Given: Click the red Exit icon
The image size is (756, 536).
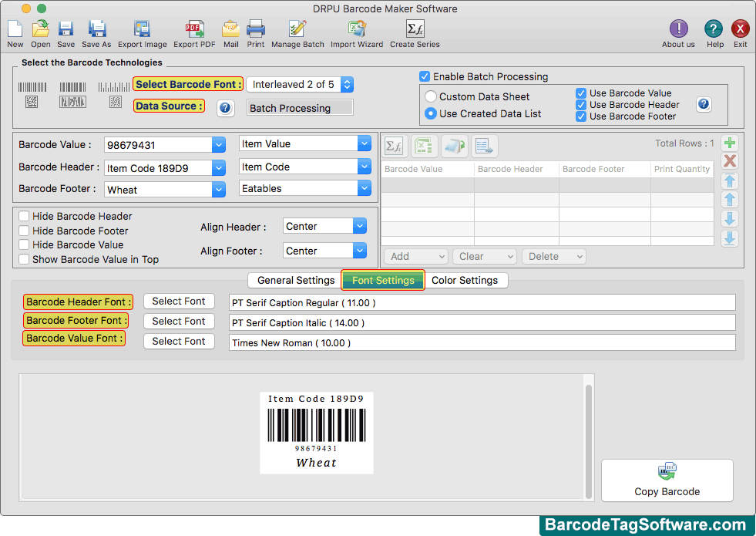Looking at the screenshot, I should click(740, 29).
